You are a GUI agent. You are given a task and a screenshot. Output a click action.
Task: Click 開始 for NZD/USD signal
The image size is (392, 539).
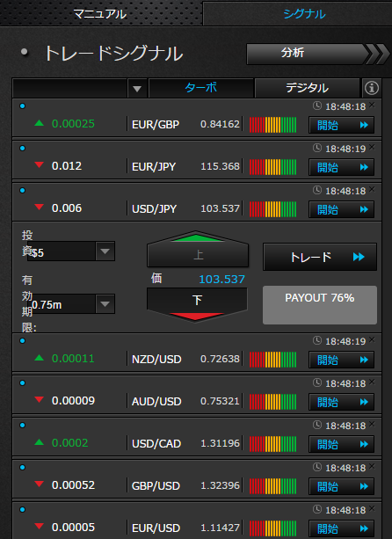tap(341, 360)
